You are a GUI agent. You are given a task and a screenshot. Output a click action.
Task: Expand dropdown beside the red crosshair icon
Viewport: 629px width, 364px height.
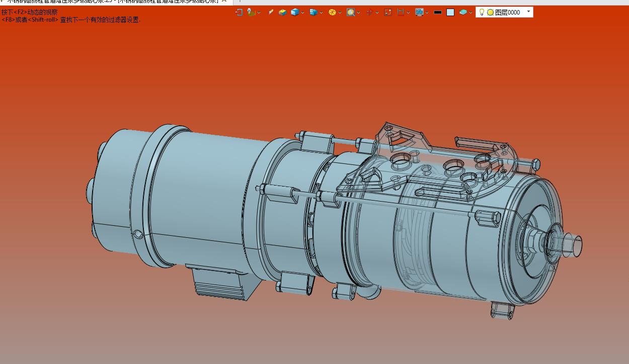click(376, 13)
